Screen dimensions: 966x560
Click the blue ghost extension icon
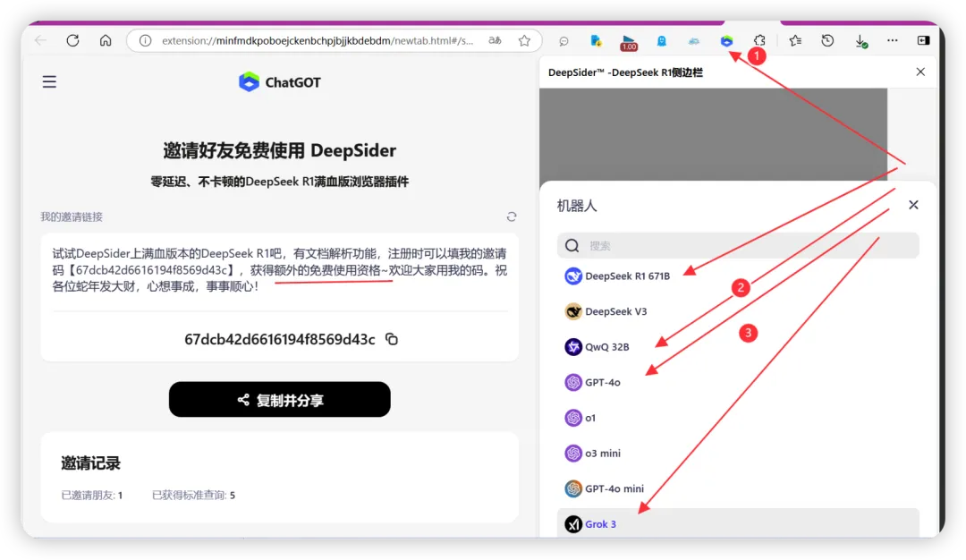click(661, 41)
